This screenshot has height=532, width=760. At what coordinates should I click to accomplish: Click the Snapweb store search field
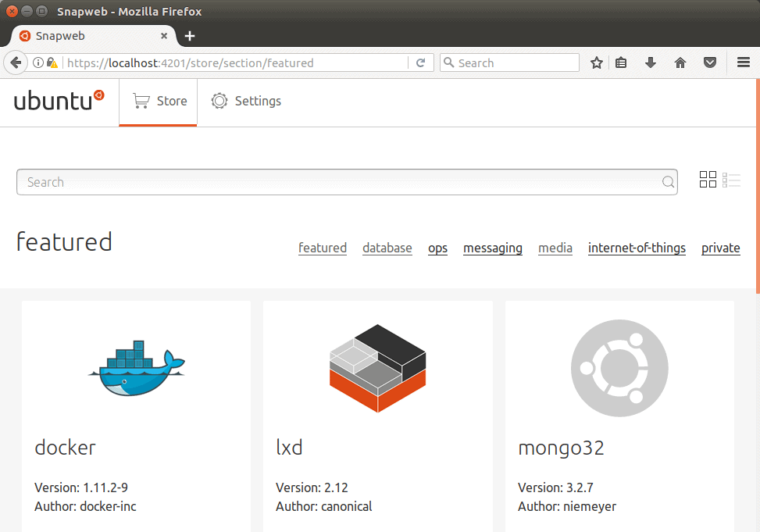click(x=347, y=182)
